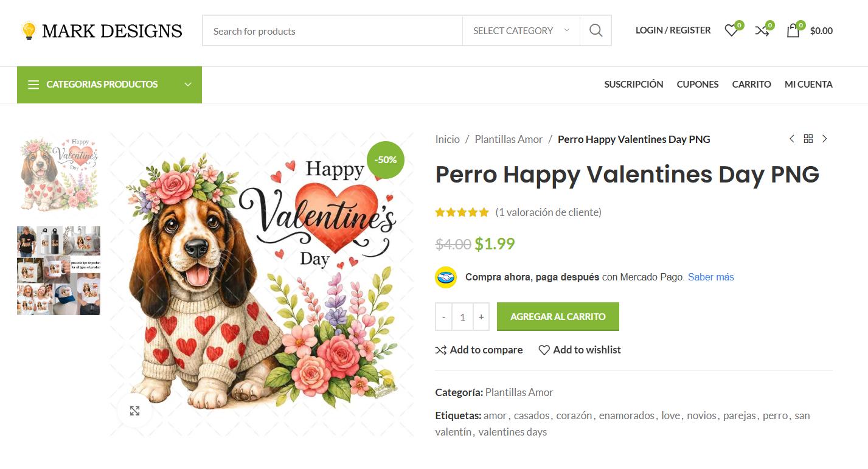Viewport: 868px width, 469px height.
Task: Click the search magnifier icon
Action: pos(595,30)
